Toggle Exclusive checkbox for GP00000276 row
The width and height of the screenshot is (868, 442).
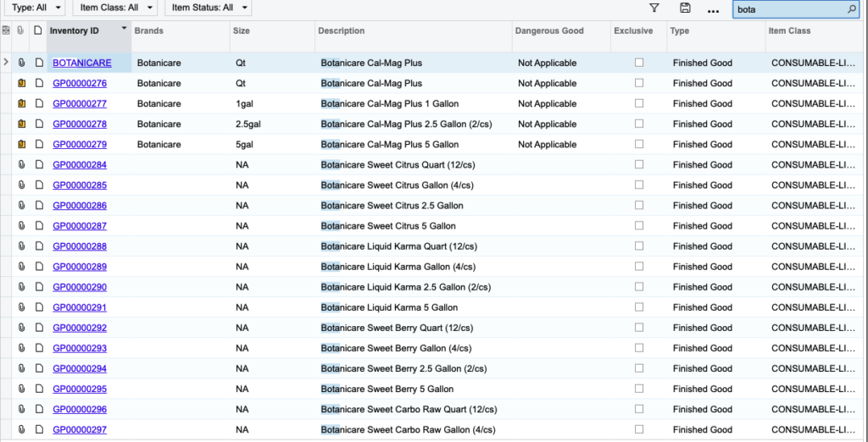click(x=639, y=83)
